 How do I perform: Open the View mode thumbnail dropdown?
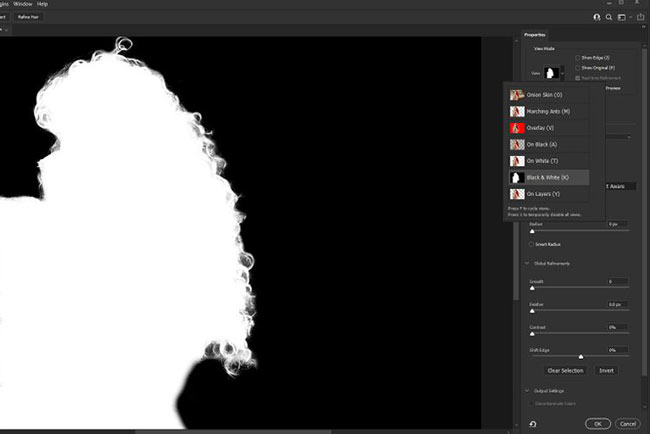pyautogui.click(x=554, y=73)
